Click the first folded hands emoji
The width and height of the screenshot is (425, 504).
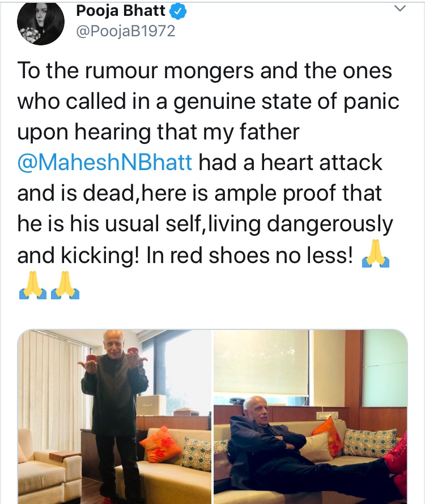point(376,254)
